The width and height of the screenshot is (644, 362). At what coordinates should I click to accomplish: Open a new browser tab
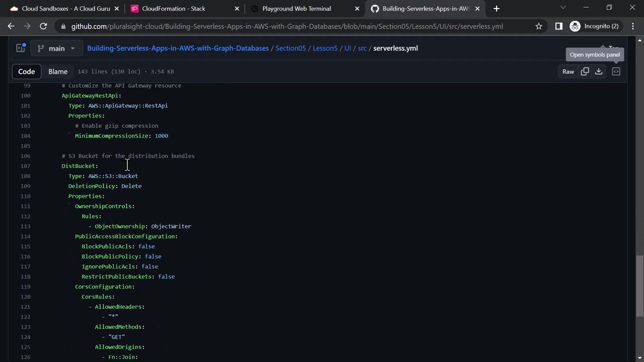[497, 9]
